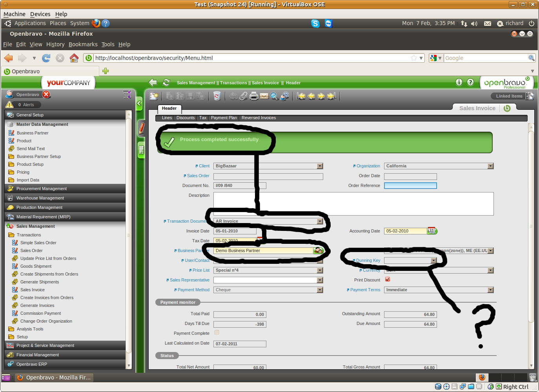
Task: Go to the next record arrow
Action: [321, 96]
